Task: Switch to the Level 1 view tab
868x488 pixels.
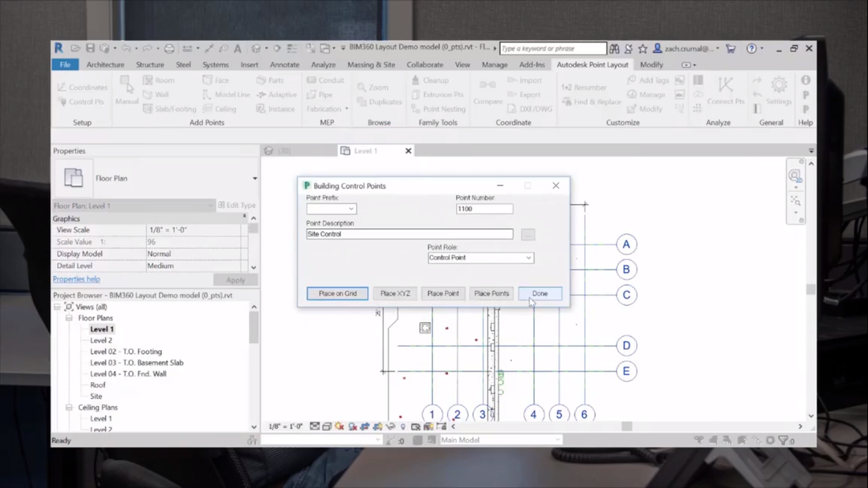Action: click(366, 151)
